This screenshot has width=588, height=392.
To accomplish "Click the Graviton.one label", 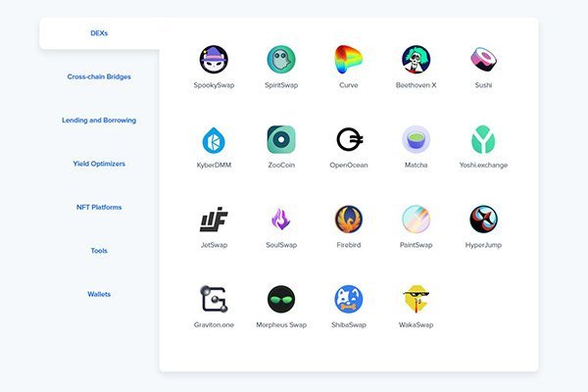I will point(214,324).
